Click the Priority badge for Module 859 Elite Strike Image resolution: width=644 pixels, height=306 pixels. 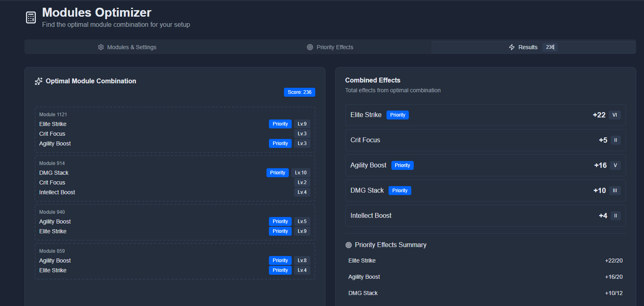pyautogui.click(x=280, y=270)
